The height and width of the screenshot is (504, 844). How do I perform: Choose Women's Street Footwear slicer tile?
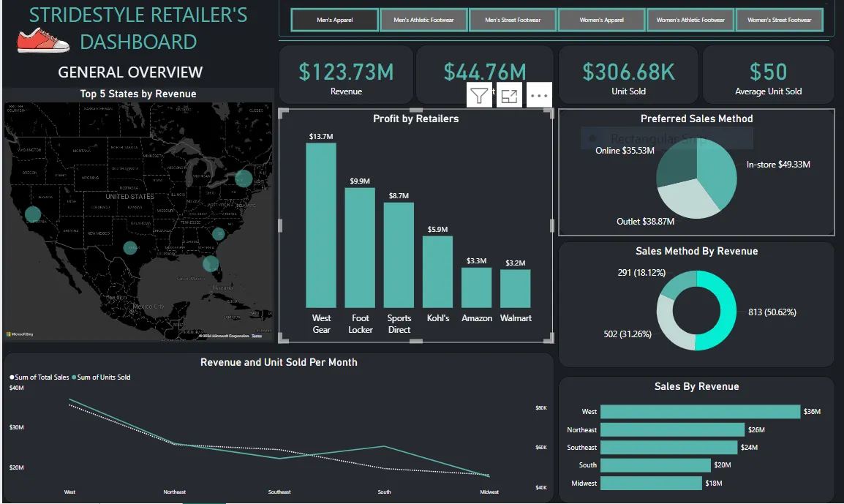pyautogui.click(x=779, y=20)
